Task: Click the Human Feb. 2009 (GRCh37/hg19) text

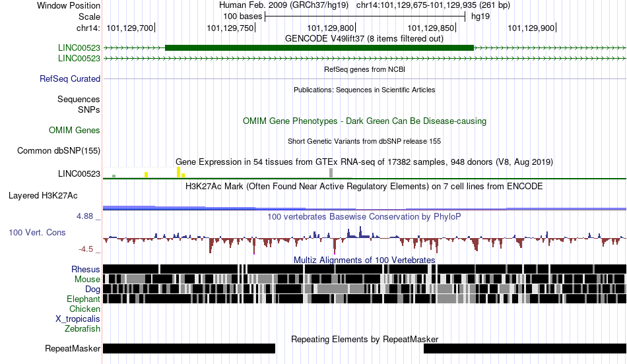Action: [284, 5]
